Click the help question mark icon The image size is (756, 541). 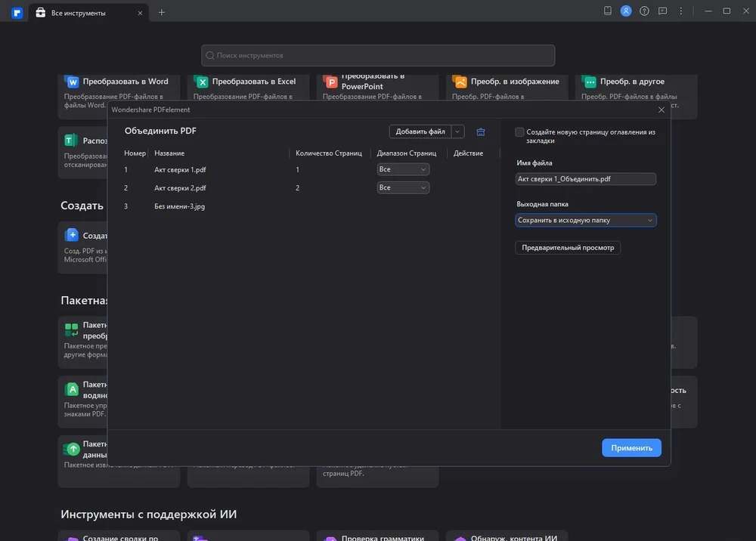pyautogui.click(x=644, y=11)
